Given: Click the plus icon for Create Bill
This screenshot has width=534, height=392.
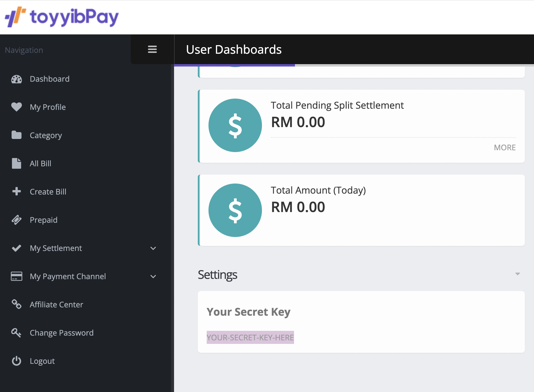Looking at the screenshot, I should point(16,192).
